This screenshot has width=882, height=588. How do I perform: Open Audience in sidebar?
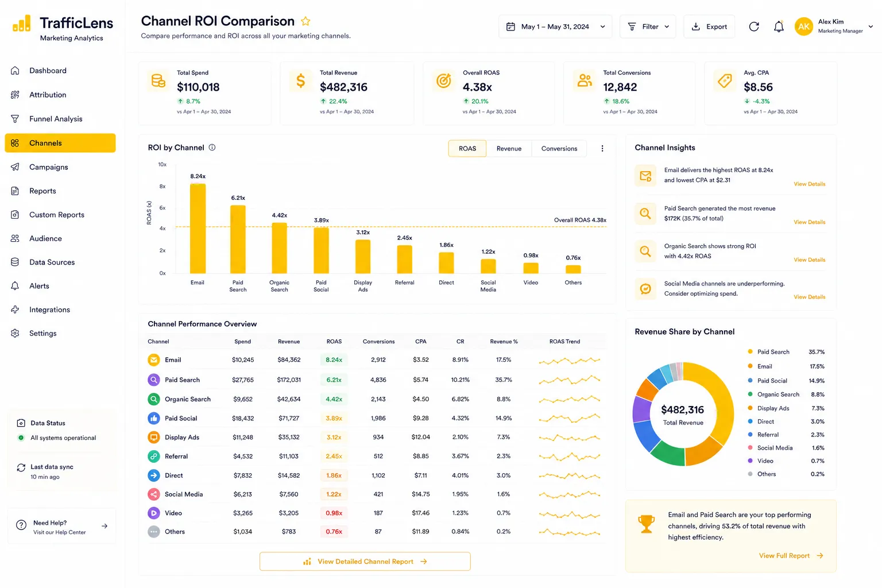[60, 238]
